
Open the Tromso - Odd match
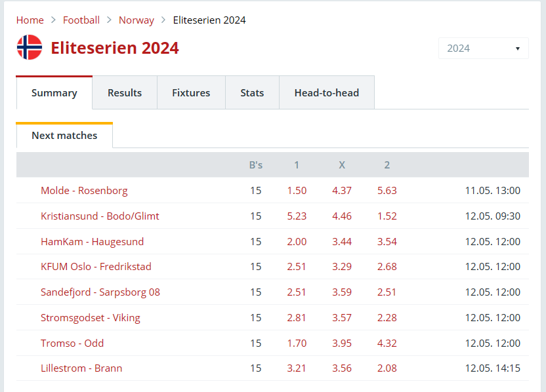pos(72,343)
